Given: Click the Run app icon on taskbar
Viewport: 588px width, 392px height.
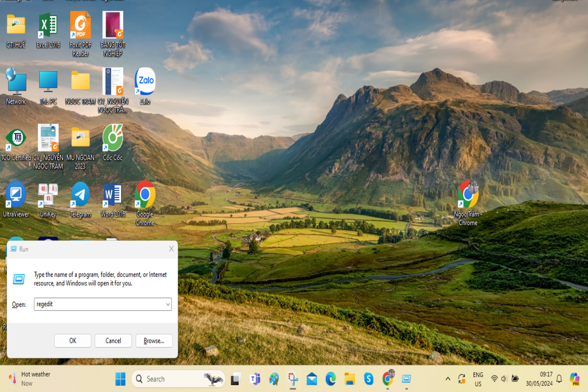Looking at the screenshot, I should (406, 379).
